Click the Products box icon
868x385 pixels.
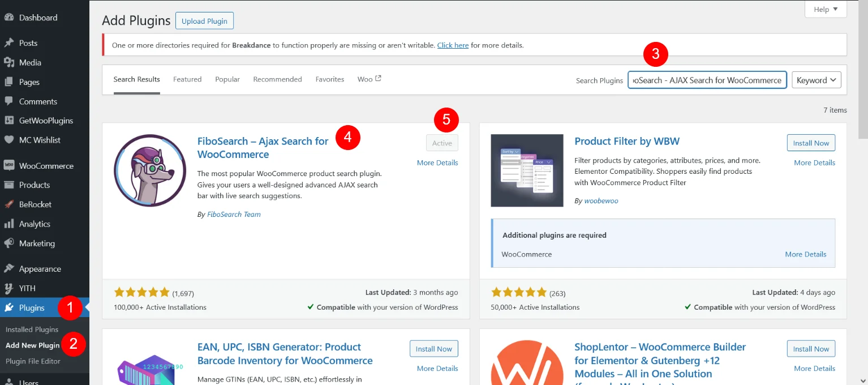9,185
